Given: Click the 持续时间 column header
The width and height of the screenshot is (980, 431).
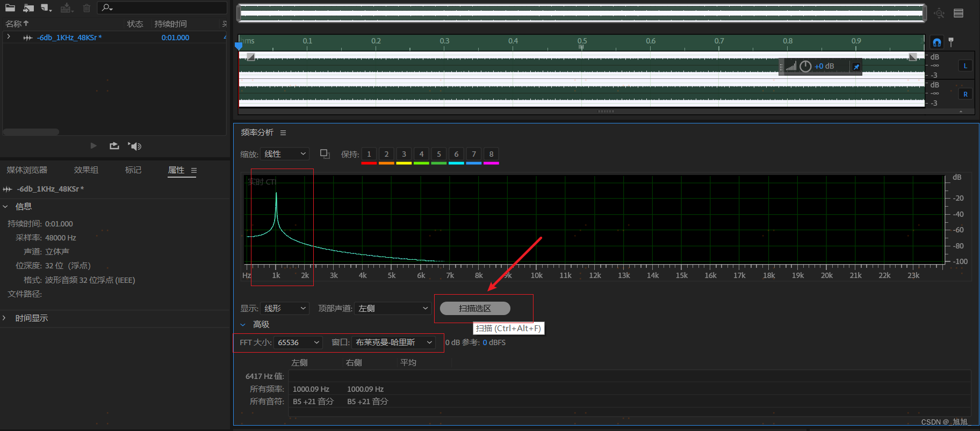Looking at the screenshot, I should 170,24.
